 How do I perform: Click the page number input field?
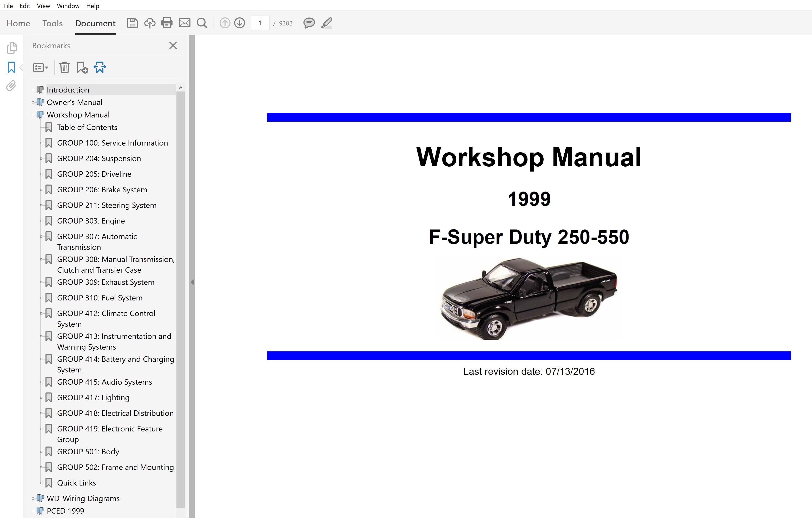(260, 23)
